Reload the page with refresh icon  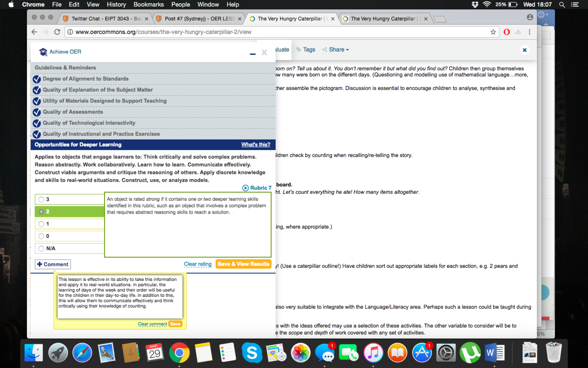(x=57, y=32)
